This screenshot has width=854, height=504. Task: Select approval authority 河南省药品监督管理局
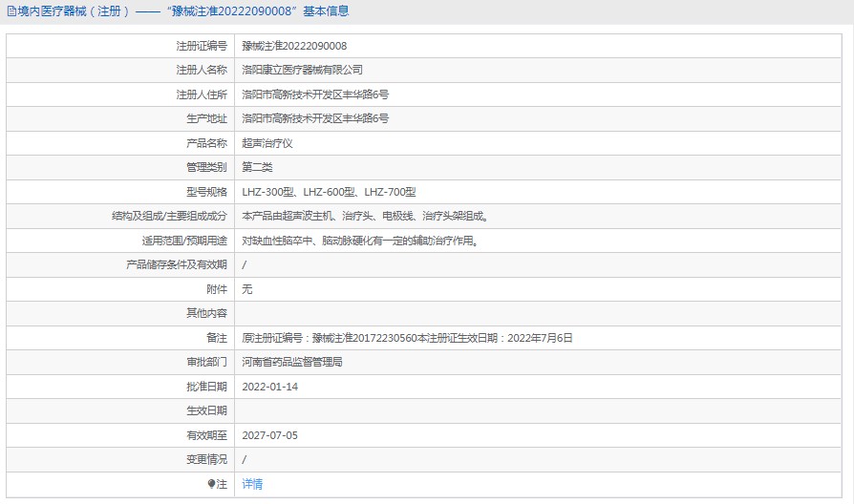pos(292,362)
